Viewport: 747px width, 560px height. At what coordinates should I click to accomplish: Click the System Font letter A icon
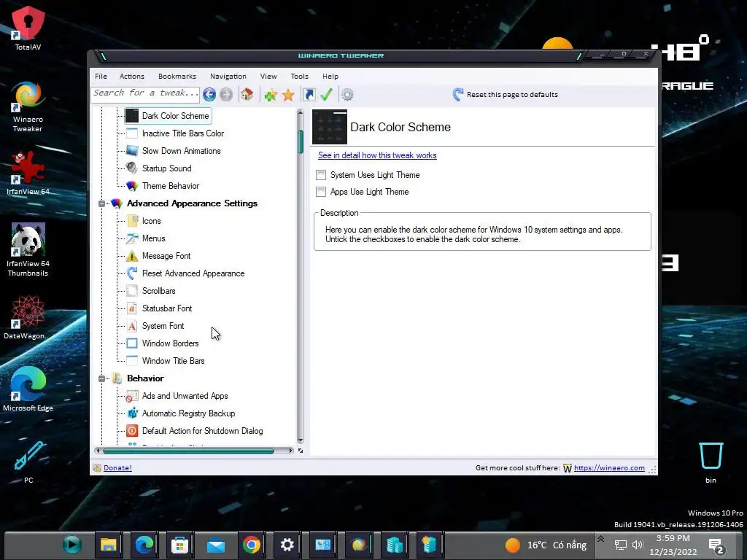click(132, 326)
